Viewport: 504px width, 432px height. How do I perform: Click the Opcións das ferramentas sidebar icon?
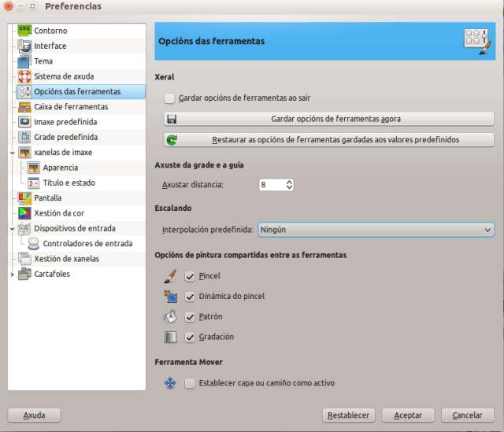(x=24, y=91)
